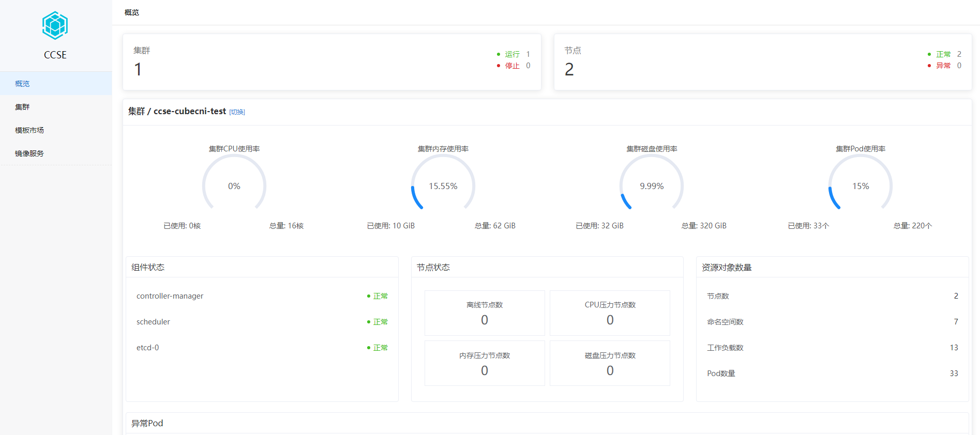This screenshot has width=980, height=435.
Task: Click the scheduler component row
Action: [262, 322]
